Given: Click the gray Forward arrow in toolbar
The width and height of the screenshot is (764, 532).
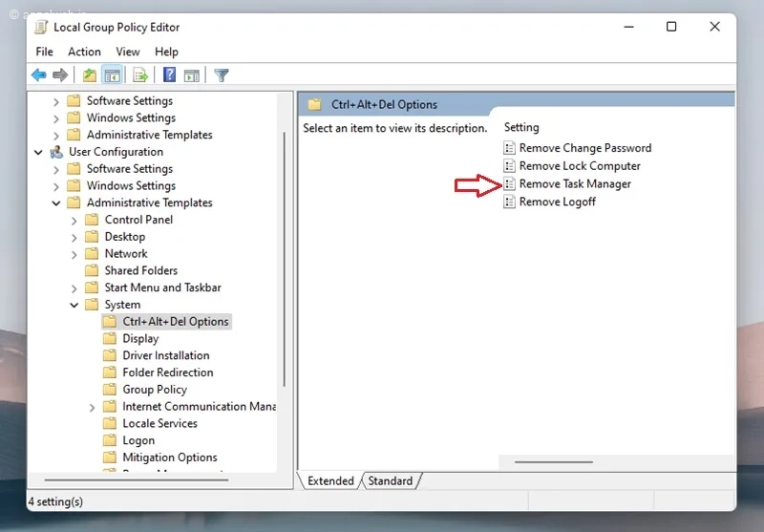Looking at the screenshot, I should (x=60, y=75).
